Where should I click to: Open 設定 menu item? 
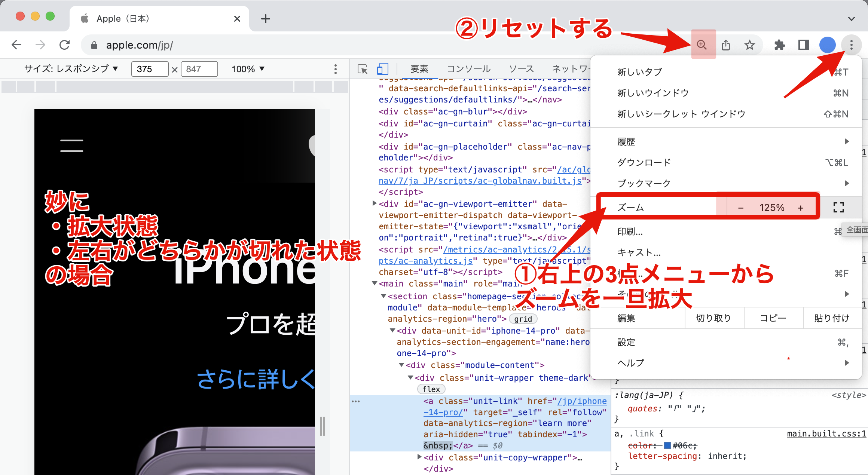click(x=726, y=342)
